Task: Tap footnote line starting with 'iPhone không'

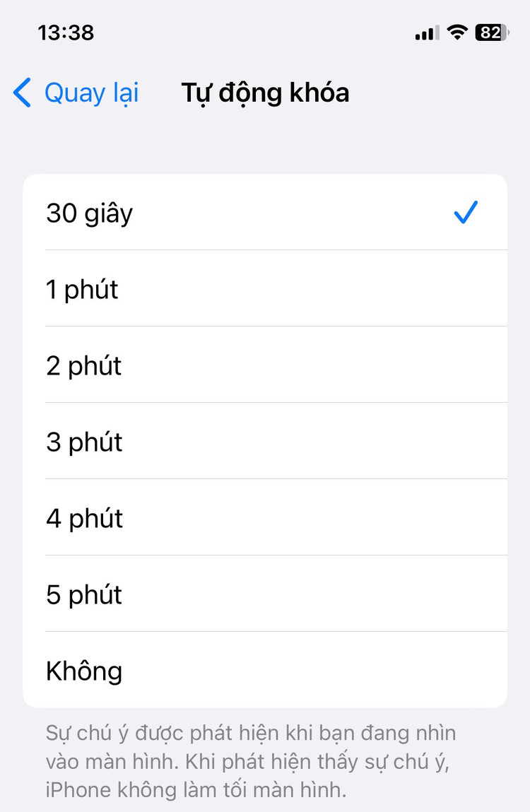Action: (x=196, y=789)
